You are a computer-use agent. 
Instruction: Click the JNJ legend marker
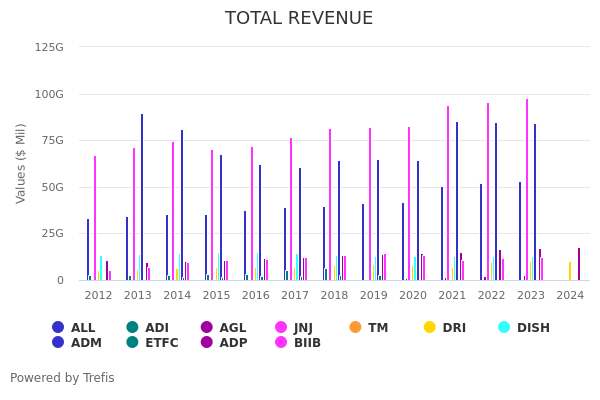281,328
